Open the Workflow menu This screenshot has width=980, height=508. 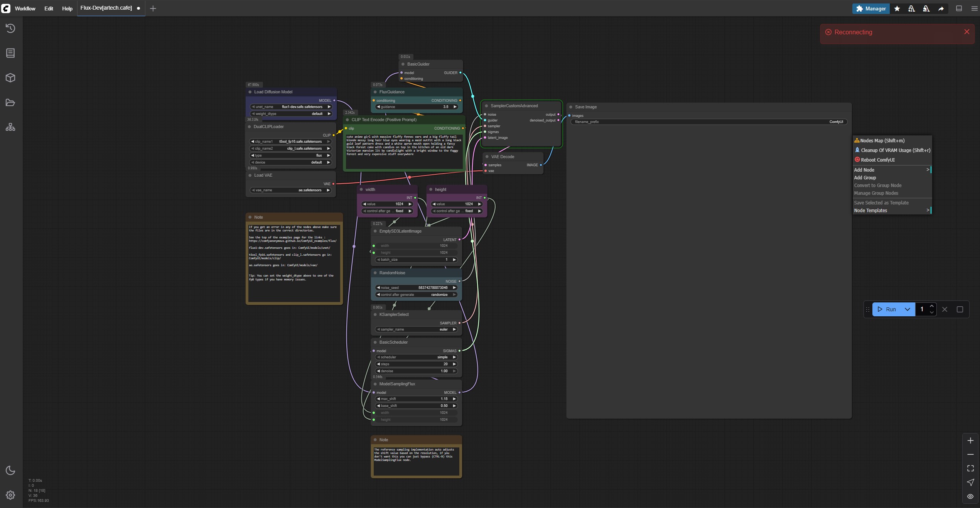[x=25, y=8]
